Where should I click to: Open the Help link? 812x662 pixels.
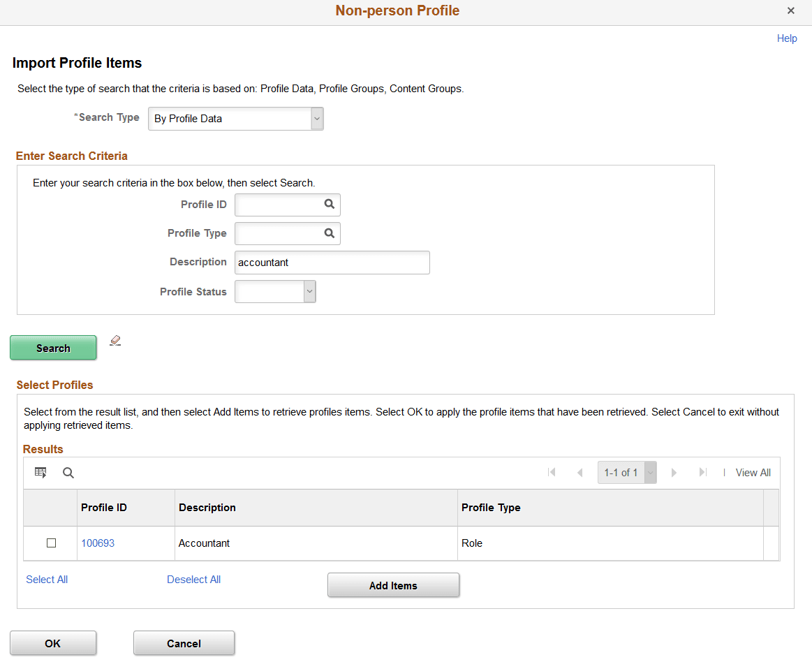point(787,38)
